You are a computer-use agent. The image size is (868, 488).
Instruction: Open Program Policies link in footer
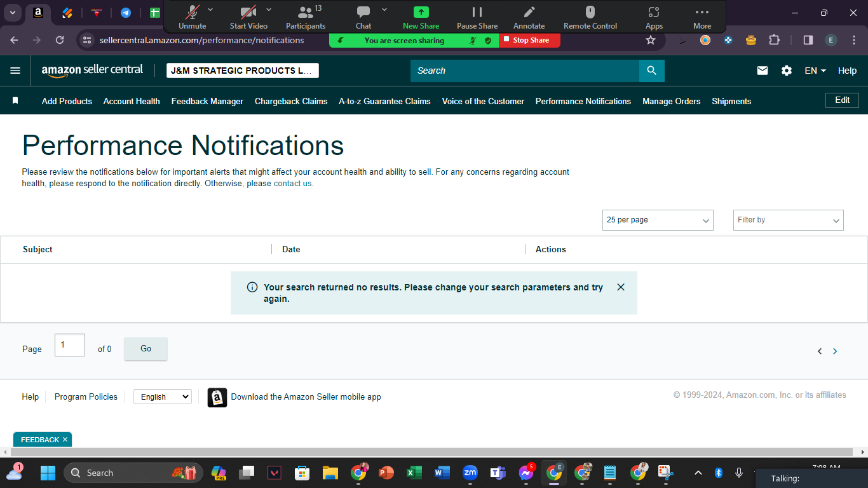pyautogui.click(x=86, y=396)
